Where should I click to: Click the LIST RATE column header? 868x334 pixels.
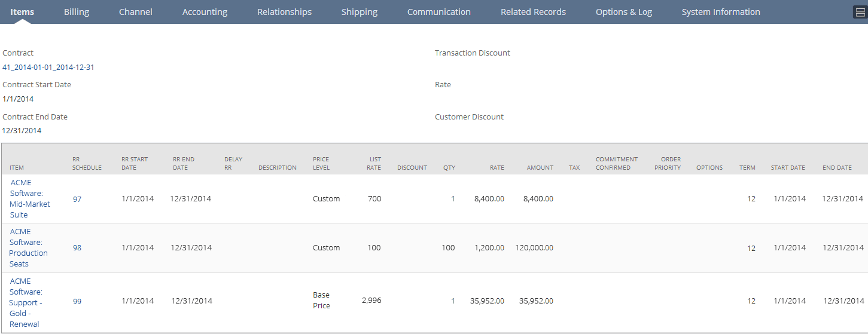(x=374, y=164)
